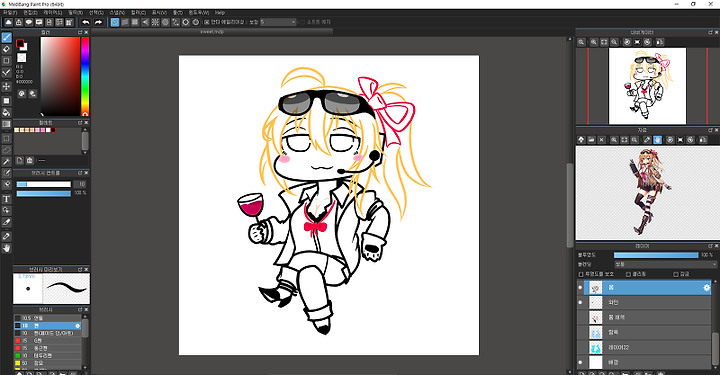The width and height of the screenshot is (720, 375).
Task: Select the 연필 brush in list
Action: point(48,318)
